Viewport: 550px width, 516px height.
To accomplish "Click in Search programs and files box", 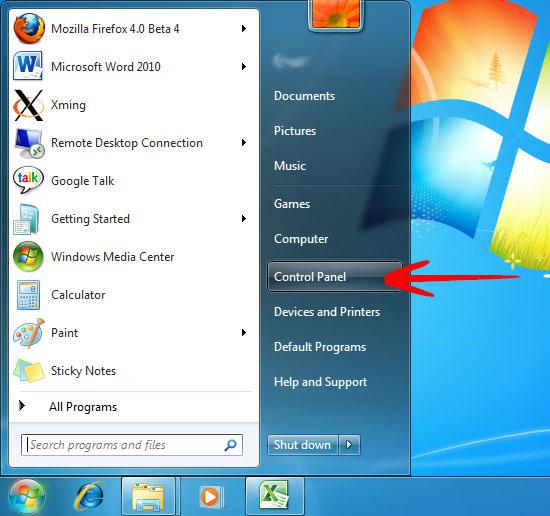I will click(x=132, y=445).
